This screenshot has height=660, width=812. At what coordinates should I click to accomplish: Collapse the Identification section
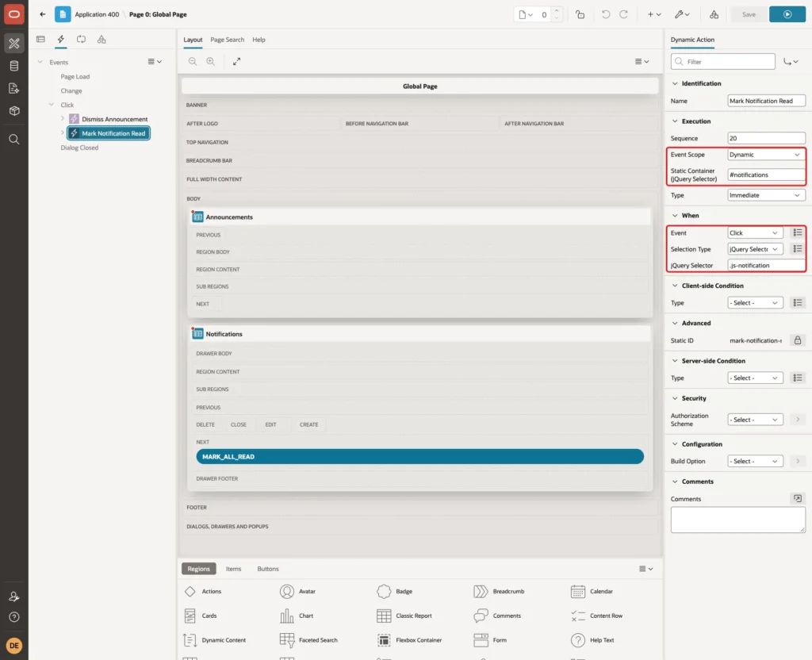pyautogui.click(x=674, y=83)
